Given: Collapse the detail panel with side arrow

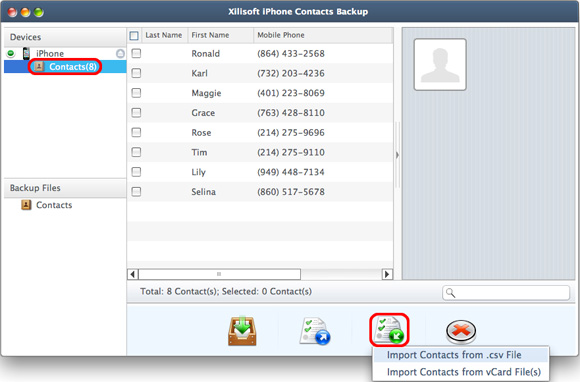Looking at the screenshot, I should click(397, 155).
